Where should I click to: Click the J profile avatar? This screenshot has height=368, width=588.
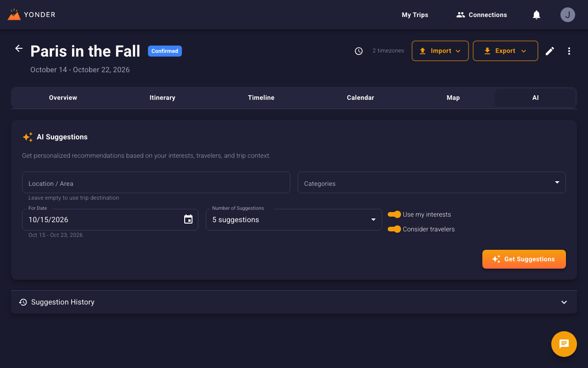coord(568,14)
